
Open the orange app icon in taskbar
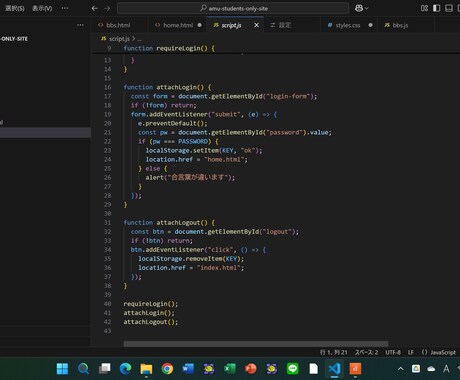pyautogui.click(x=355, y=369)
